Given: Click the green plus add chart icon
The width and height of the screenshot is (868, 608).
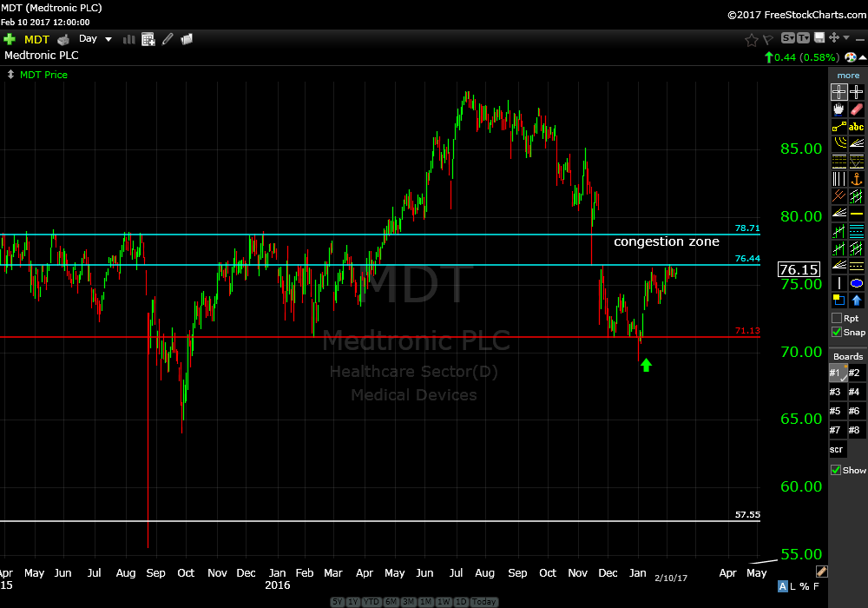Looking at the screenshot, I should 10,39.
